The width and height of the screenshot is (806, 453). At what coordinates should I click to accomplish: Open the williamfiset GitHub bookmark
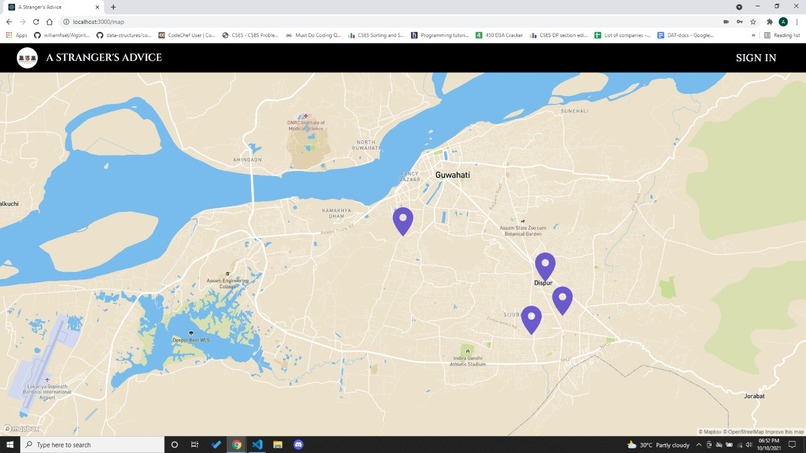point(62,35)
